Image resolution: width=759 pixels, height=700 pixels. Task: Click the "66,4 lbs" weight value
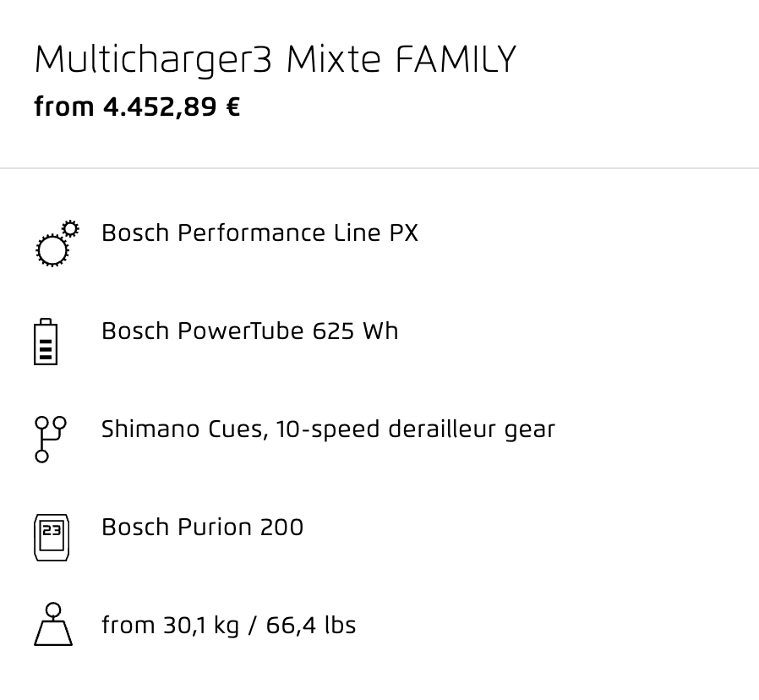point(311,625)
